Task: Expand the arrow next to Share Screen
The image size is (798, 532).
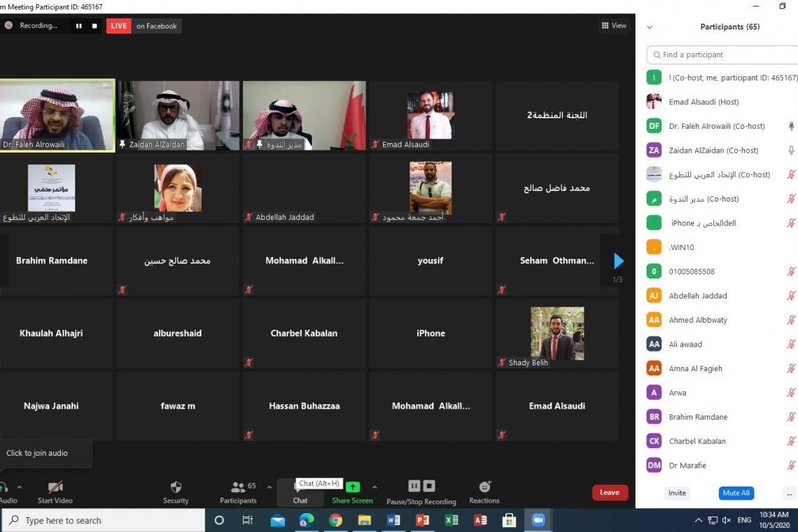Action: pyautogui.click(x=374, y=487)
